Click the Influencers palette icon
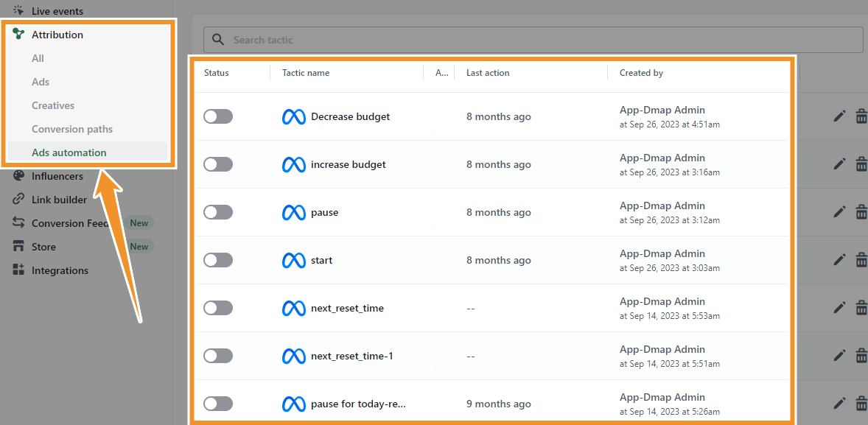The height and width of the screenshot is (425, 868). 19,176
